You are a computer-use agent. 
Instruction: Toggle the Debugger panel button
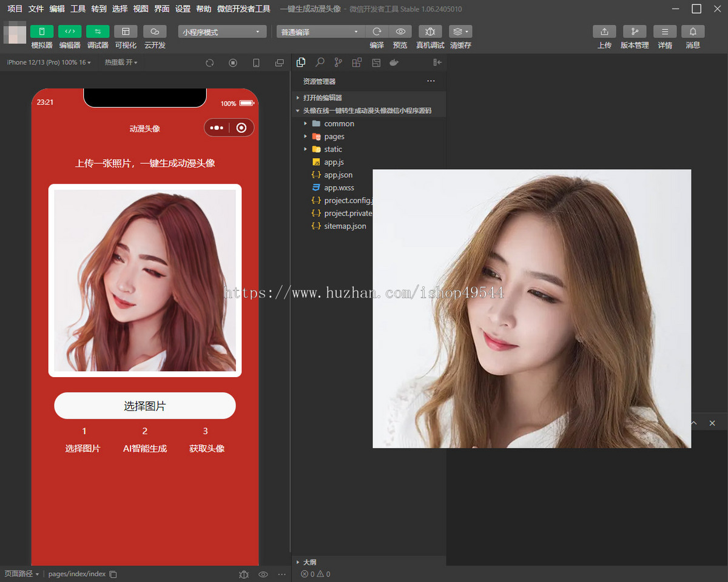tap(98, 32)
